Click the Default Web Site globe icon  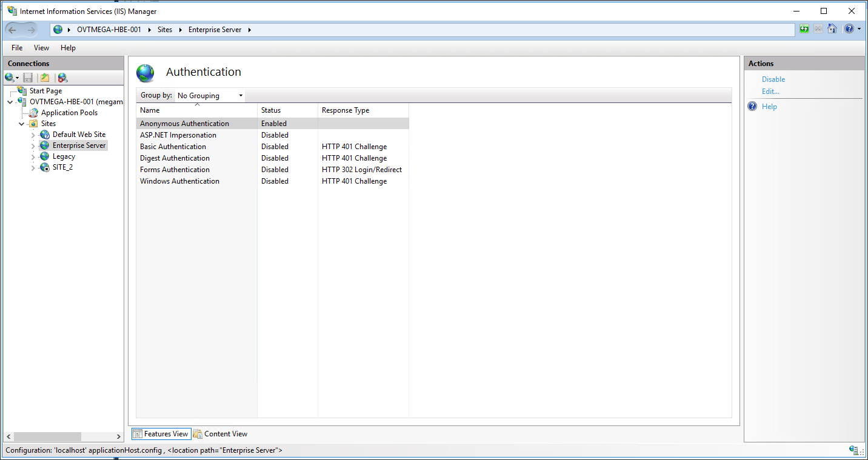(45, 135)
